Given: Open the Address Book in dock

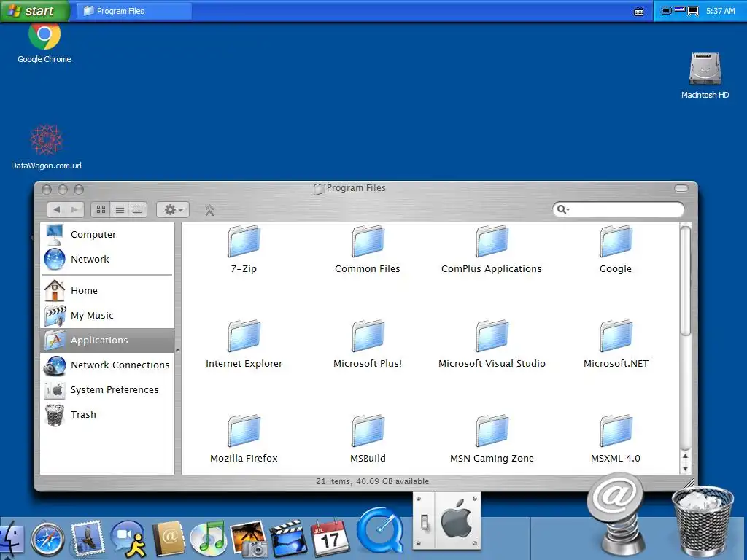Looking at the screenshot, I should tap(169, 539).
